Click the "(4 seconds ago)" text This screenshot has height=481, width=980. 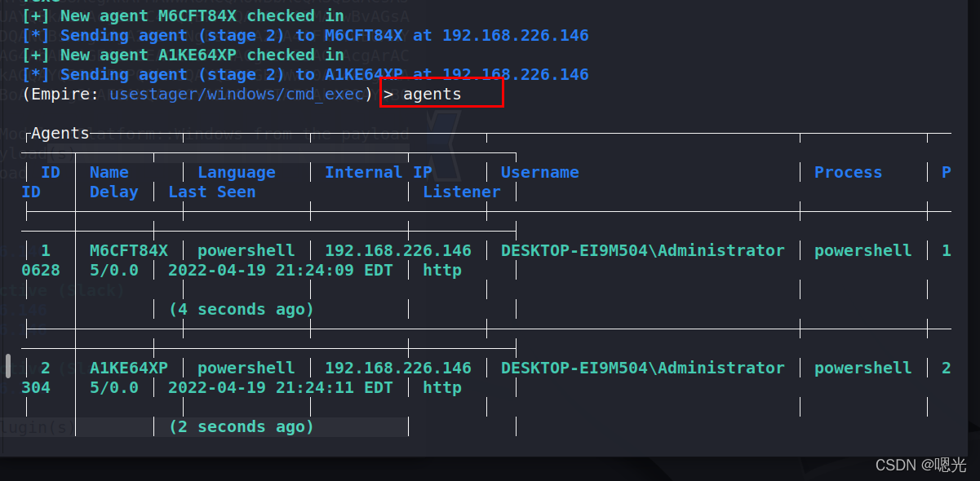point(241,309)
